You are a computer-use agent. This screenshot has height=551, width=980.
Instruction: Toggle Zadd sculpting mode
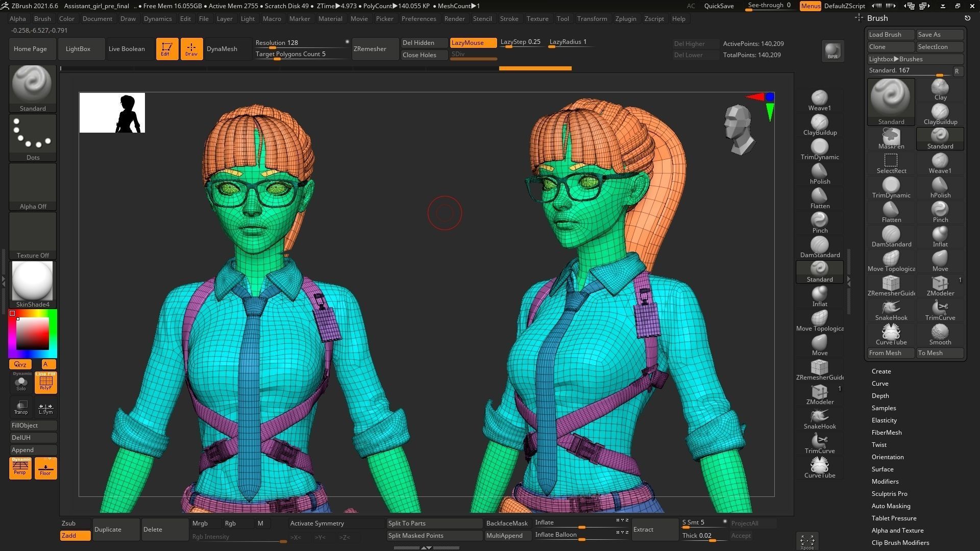point(75,536)
